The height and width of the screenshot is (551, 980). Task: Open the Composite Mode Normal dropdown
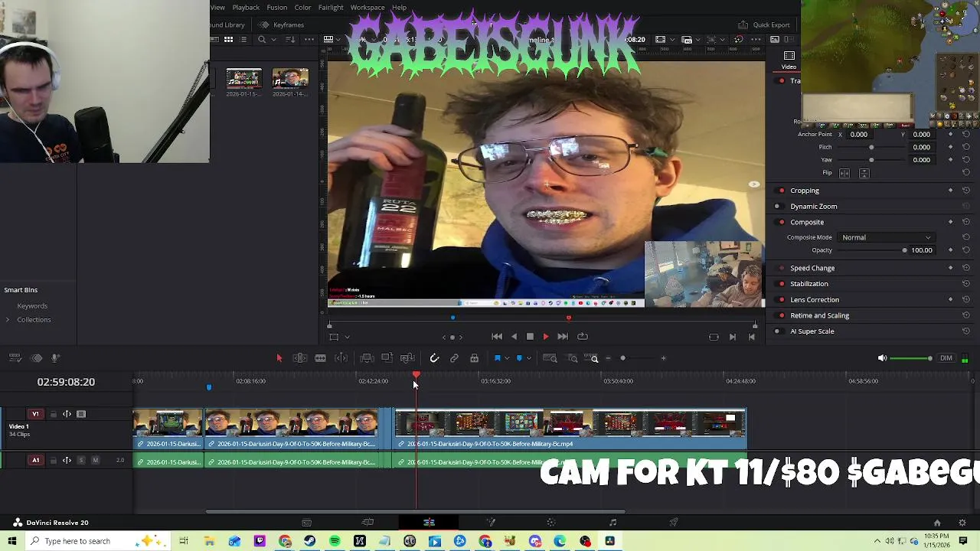tap(887, 237)
